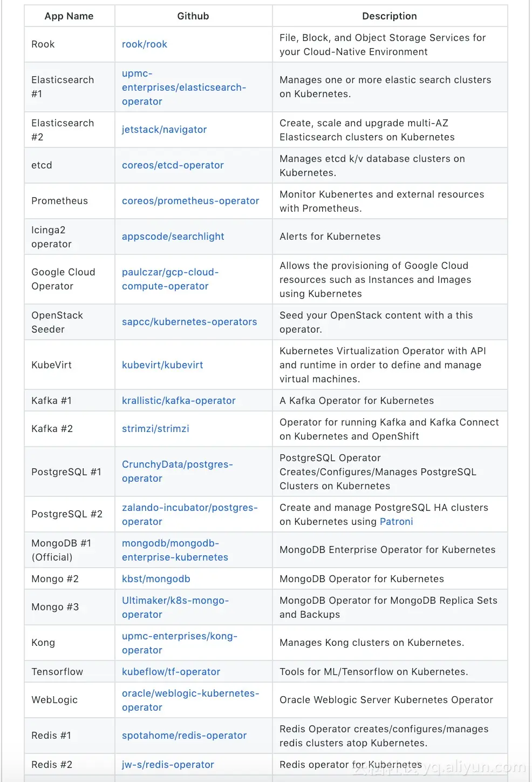Image resolution: width=532 pixels, height=782 pixels.
Task: Open zalando-incubator/postgres-operator link
Action: (189, 515)
